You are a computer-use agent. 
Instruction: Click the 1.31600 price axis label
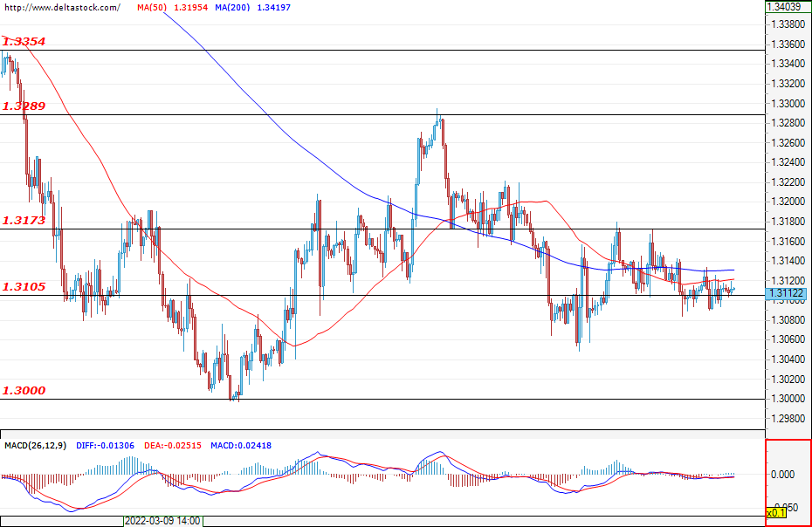(x=788, y=241)
